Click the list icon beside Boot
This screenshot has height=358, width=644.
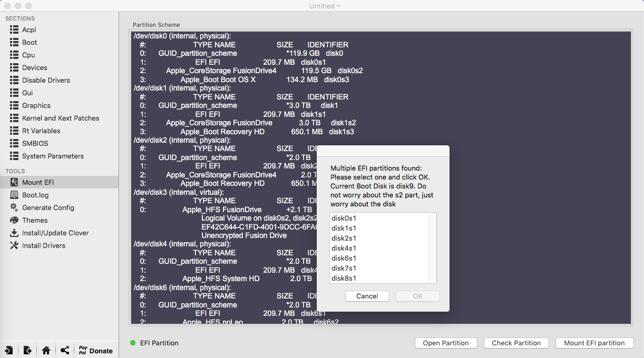14,42
